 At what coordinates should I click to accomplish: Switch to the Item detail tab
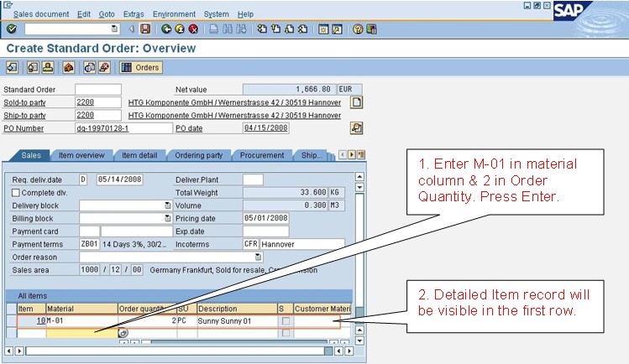click(139, 156)
